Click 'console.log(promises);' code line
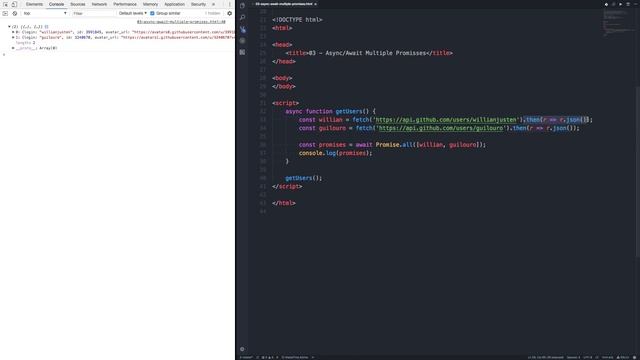The image size is (640, 360). [x=336, y=153]
